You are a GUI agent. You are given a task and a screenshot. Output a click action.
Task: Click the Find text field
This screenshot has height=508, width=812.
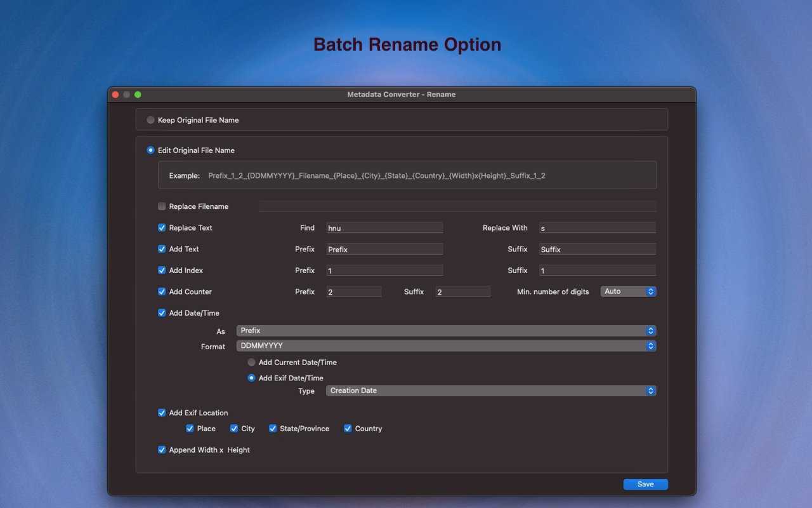pos(384,228)
